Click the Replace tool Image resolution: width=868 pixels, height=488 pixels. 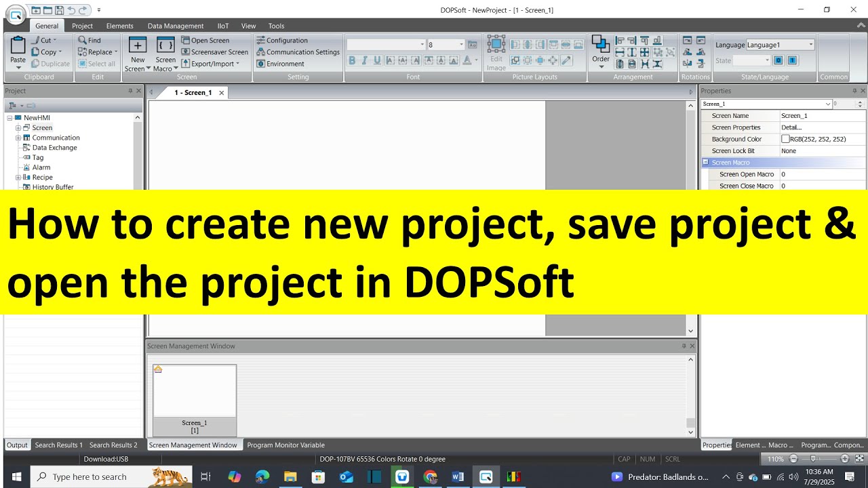(x=97, y=52)
